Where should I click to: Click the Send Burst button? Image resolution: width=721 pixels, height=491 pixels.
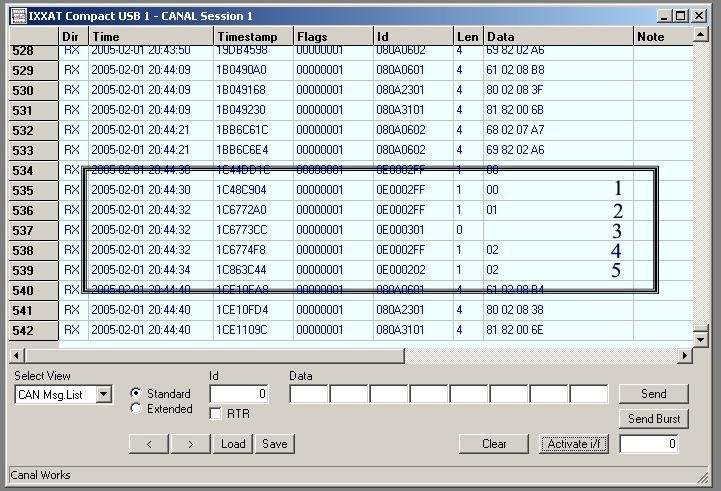pos(654,419)
